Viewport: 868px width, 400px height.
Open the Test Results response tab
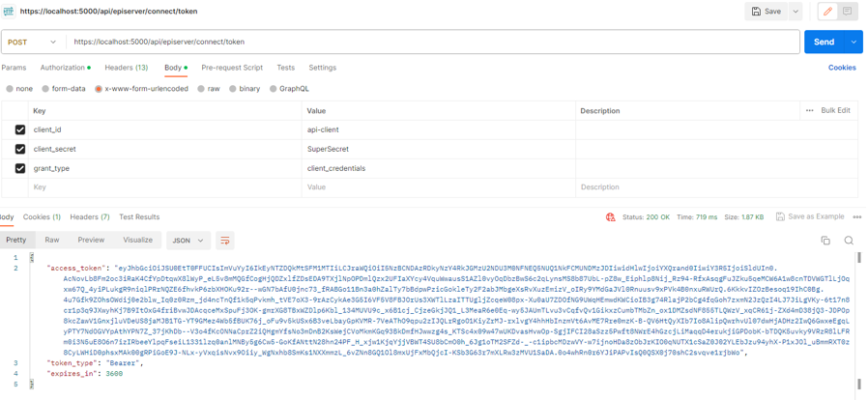(x=139, y=217)
